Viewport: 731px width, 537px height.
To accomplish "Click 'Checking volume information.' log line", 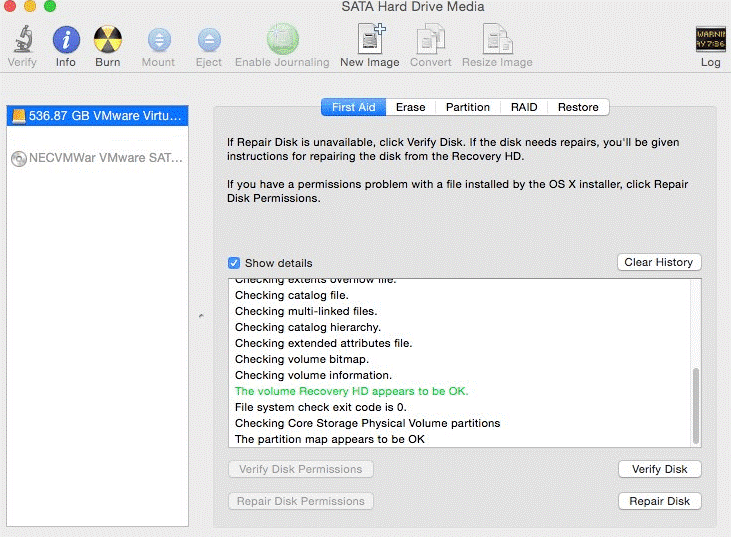I will (313, 375).
